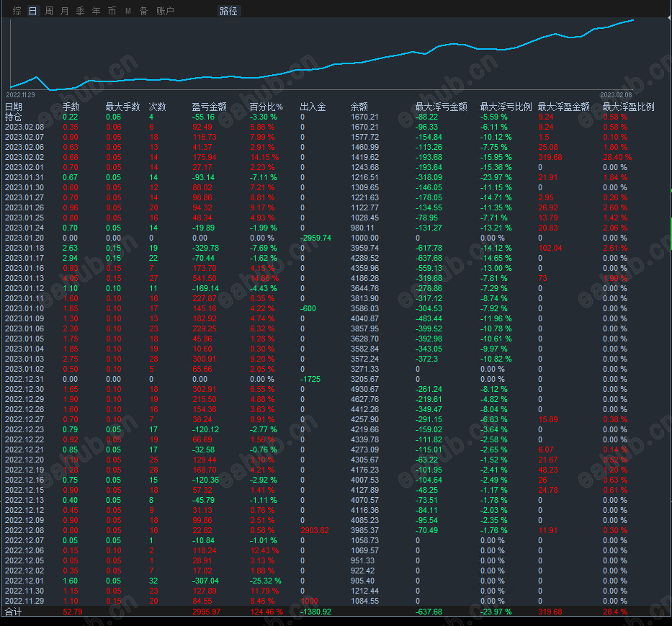
Task: Select the 年 yearly tab
Action: (x=97, y=11)
